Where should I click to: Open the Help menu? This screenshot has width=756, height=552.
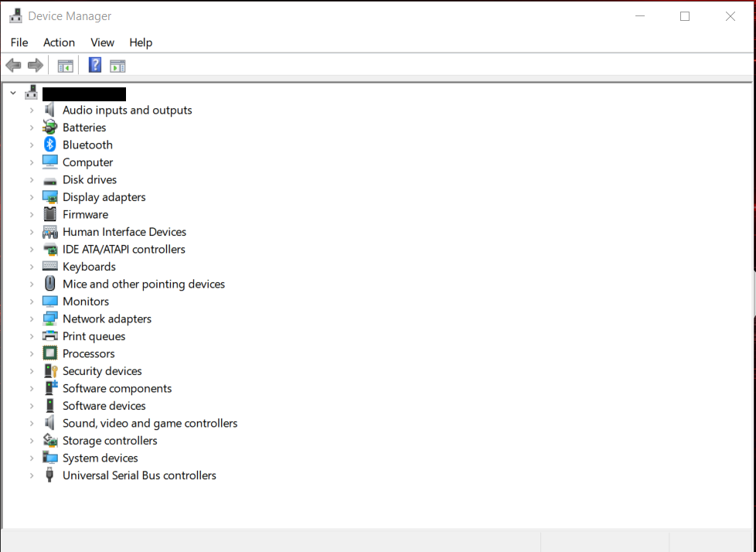141,43
